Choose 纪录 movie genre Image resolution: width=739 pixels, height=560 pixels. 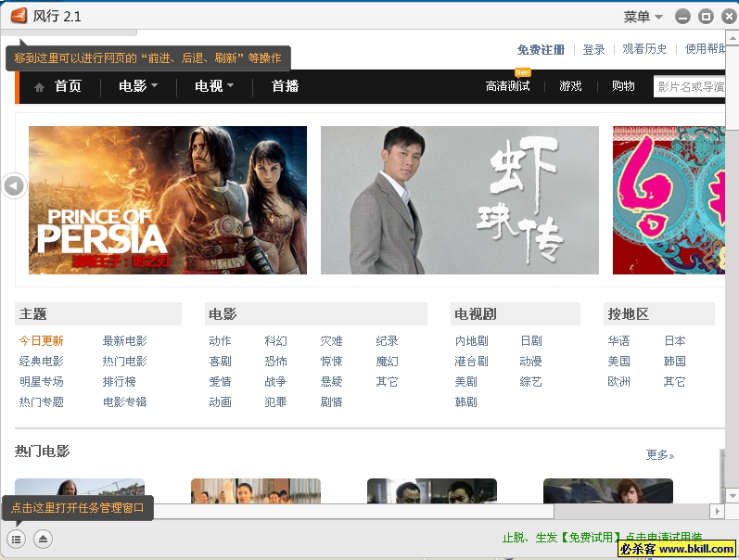click(x=387, y=341)
